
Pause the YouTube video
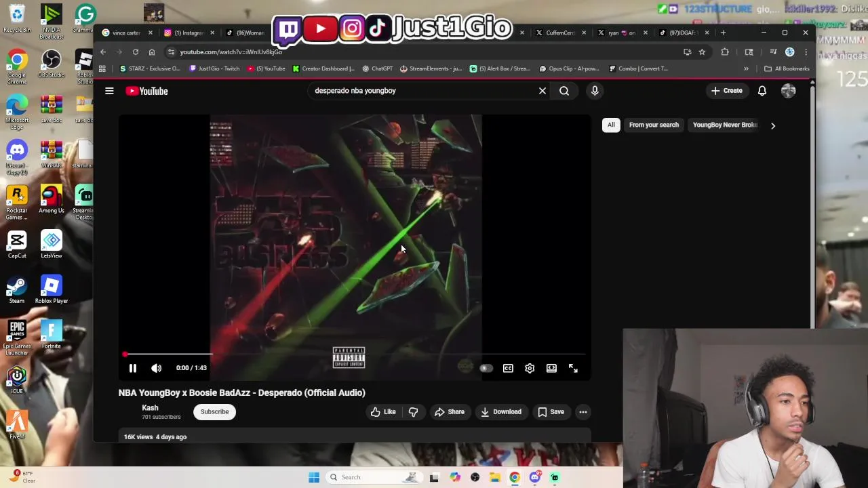coord(133,368)
